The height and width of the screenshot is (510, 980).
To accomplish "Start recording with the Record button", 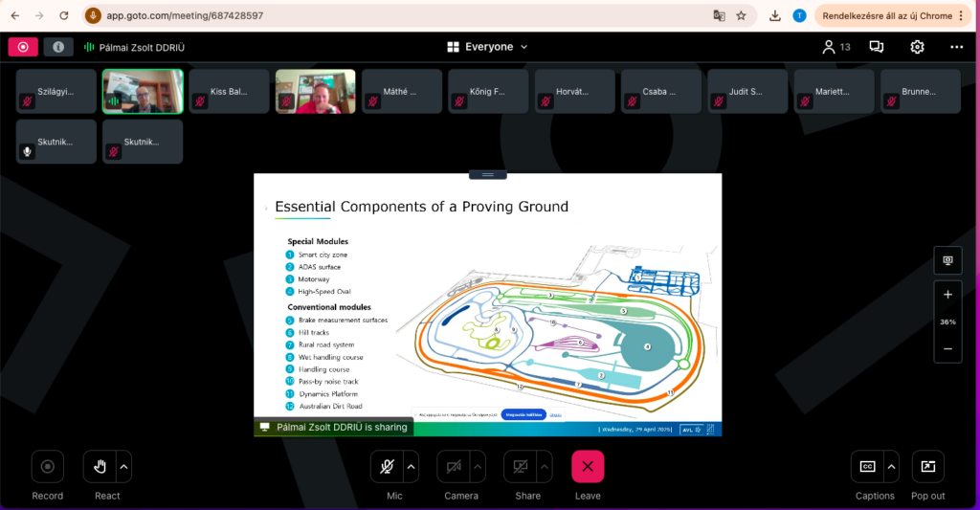I will tap(47, 467).
